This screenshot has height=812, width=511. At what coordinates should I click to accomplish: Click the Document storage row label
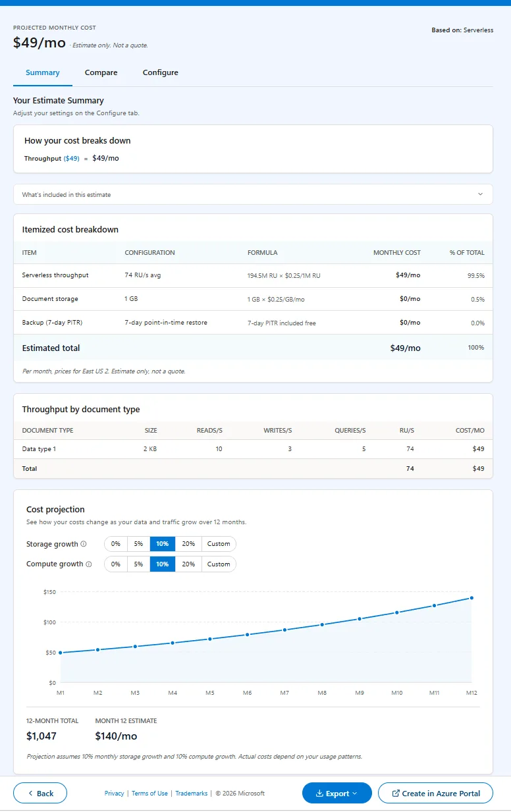[50, 299]
